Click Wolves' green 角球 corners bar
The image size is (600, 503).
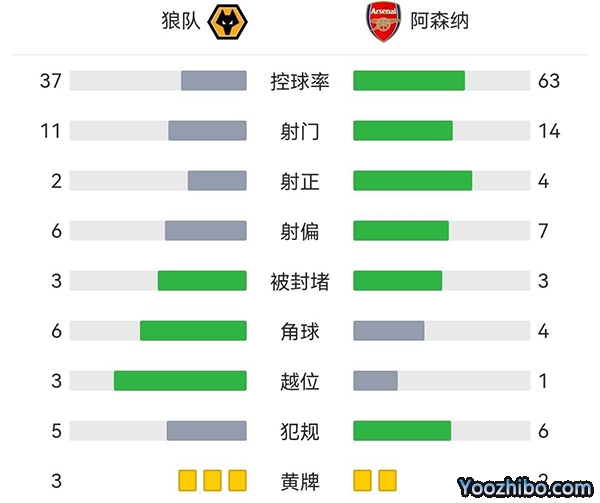click(193, 331)
